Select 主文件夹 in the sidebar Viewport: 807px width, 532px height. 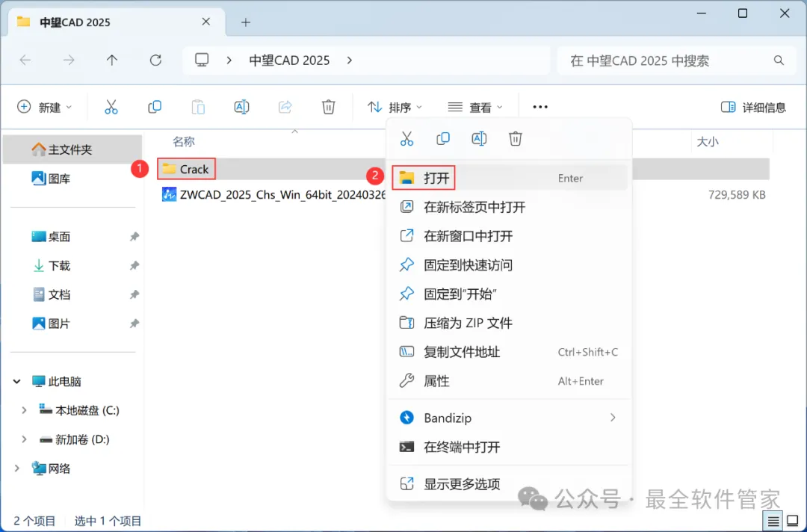coord(72,149)
